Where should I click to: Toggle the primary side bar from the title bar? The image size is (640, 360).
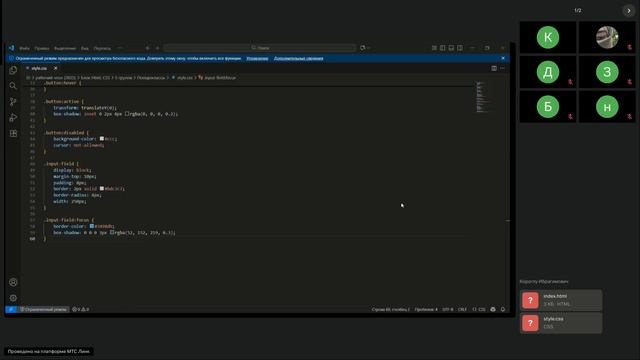coord(443,48)
